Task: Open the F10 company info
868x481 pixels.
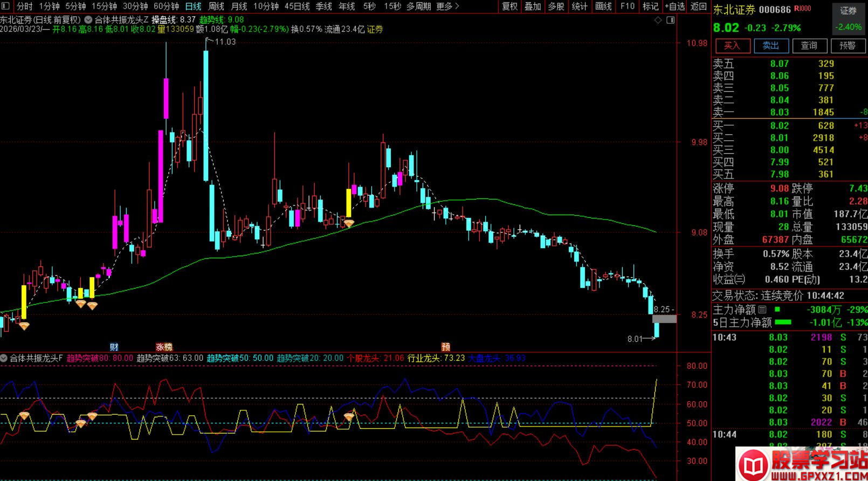Action: 627,6
